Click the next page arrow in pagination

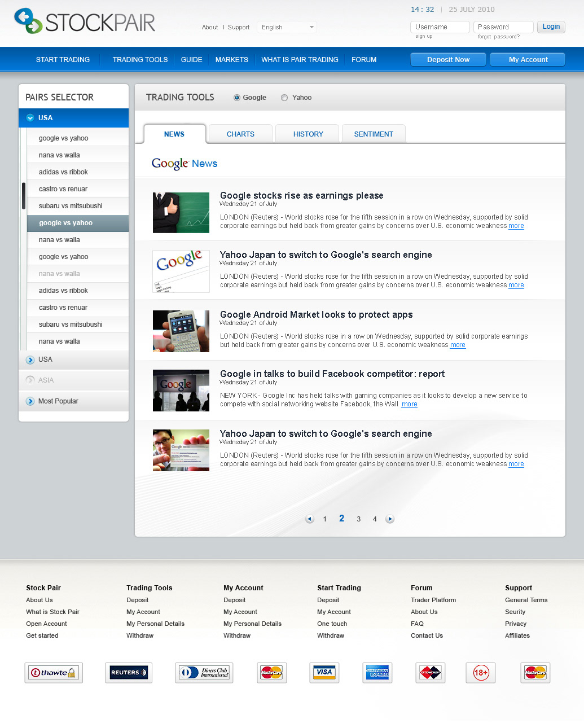[390, 519]
